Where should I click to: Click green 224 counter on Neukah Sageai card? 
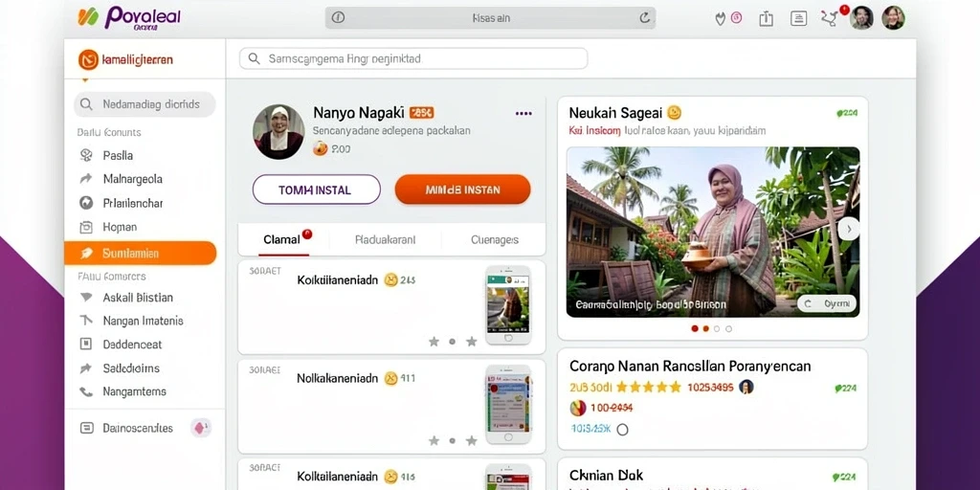coord(847,113)
